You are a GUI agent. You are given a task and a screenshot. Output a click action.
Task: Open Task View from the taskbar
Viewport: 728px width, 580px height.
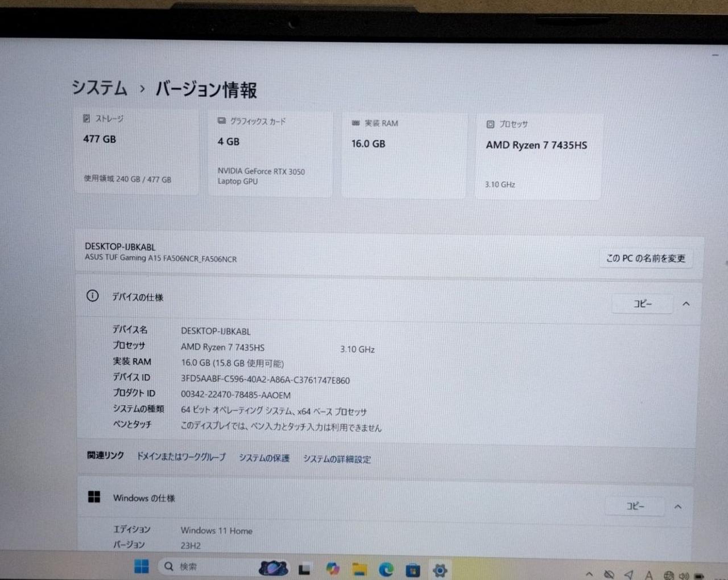coord(304,569)
